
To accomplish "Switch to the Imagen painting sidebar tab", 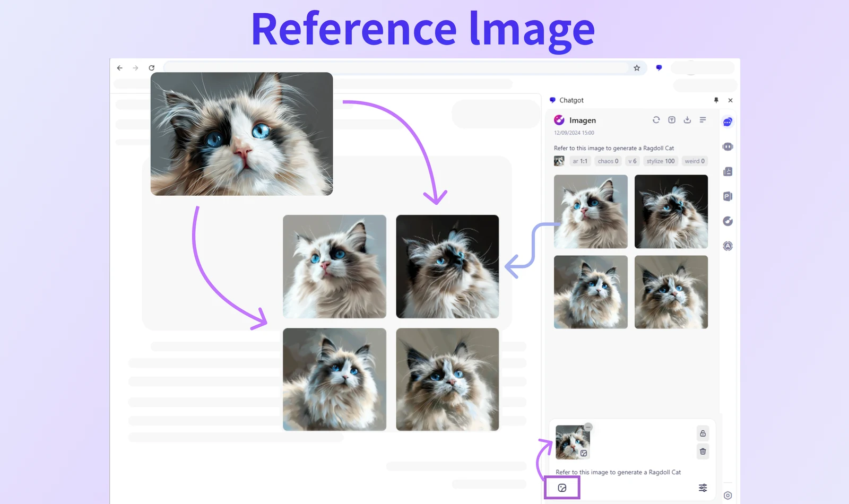I will [727, 221].
